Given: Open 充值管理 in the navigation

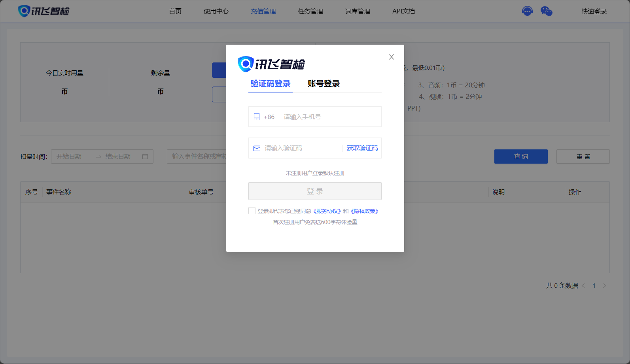Looking at the screenshot, I should pos(263,11).
